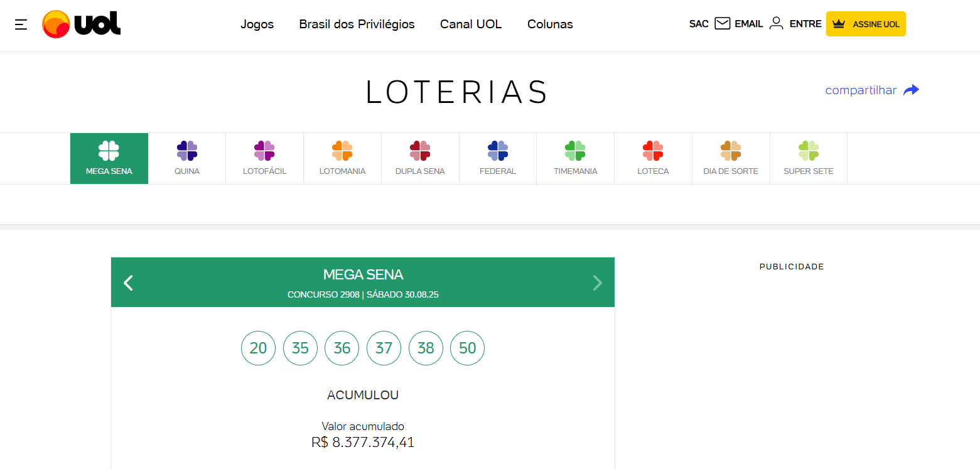Click the Federal clover icon
The image size is (980, 469).
pos(498,151)
